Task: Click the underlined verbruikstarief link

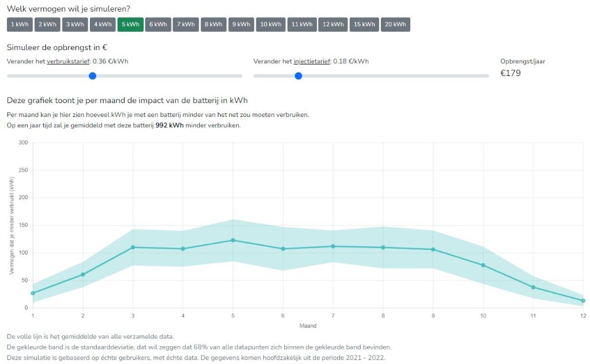Action: click(68, 62)
